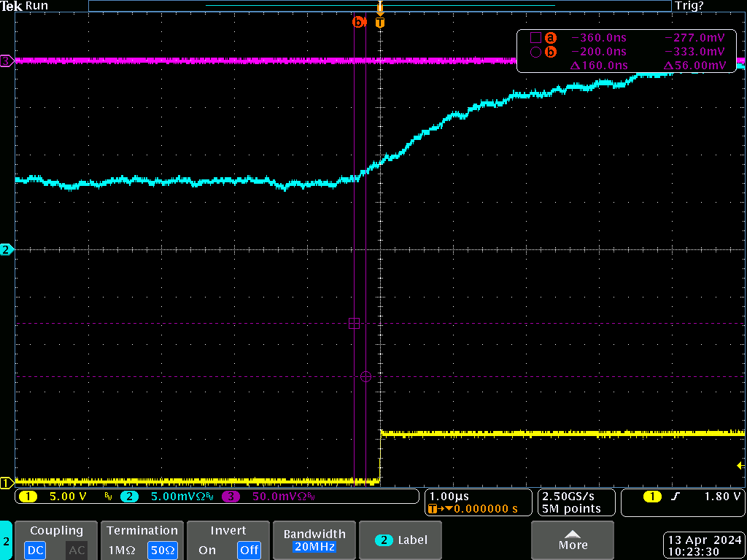Click the channel 3 magenta reference marker
The width and height of the screenshot is (747, 560).
coord(6,61)
